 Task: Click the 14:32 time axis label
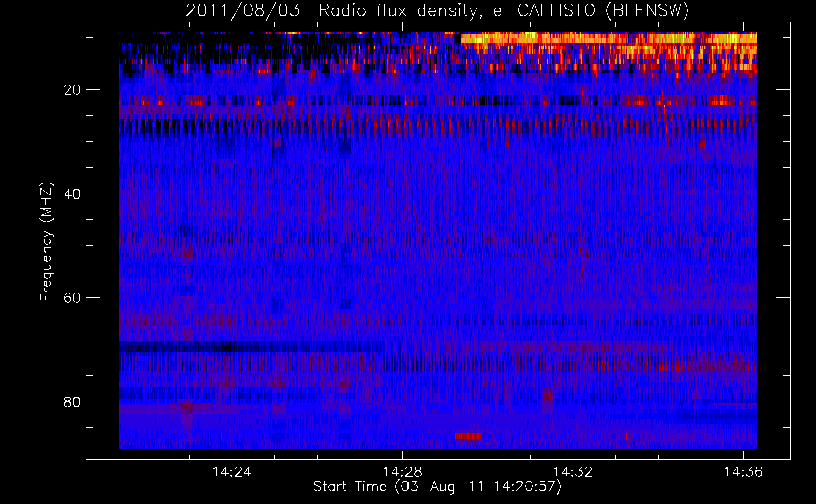[x=573, y=472]
